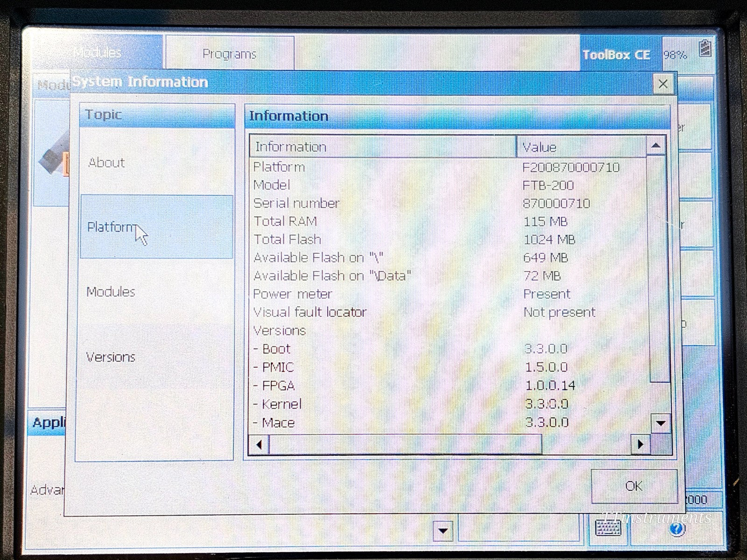747x560 pixels.
Task: Switch to the Programs tab
Action: point(230,54)
